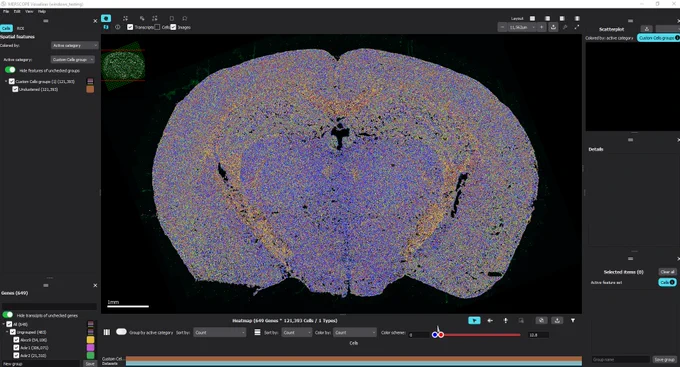Expand the viewer to fullscreen
The image size is (680, 367).
coord(576,27)
